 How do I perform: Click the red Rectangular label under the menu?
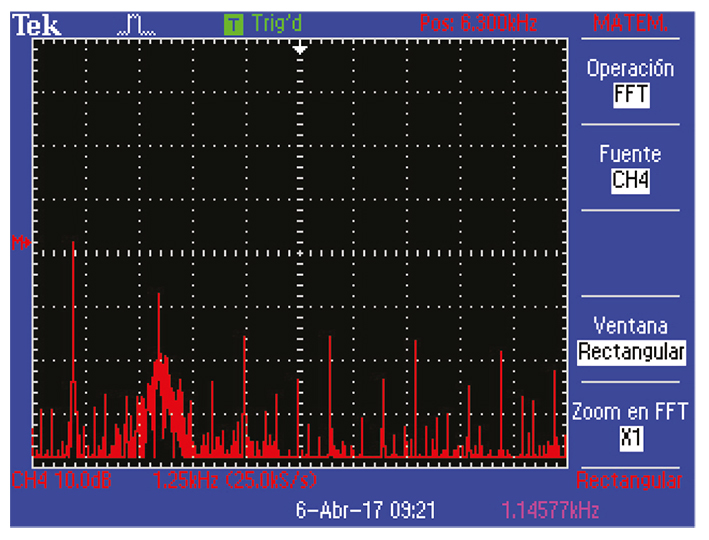pyautogui.click(x=630, y=481)
